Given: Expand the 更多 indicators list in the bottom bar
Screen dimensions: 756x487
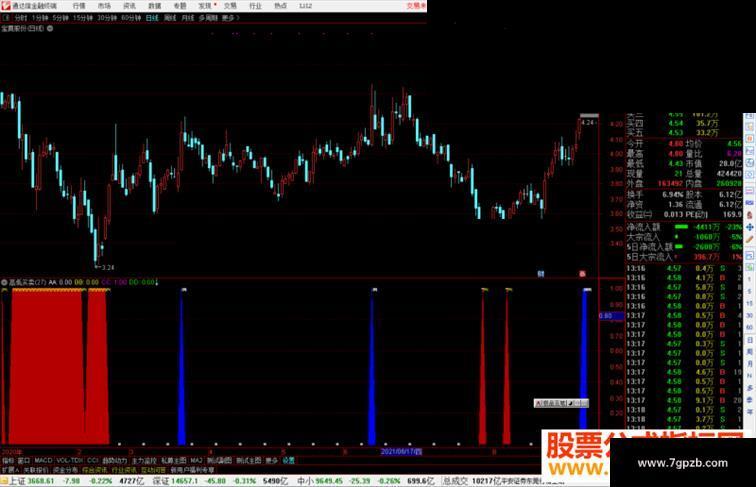Looking at the screenshot, I should pyautogui.click(x=272, y=460).
